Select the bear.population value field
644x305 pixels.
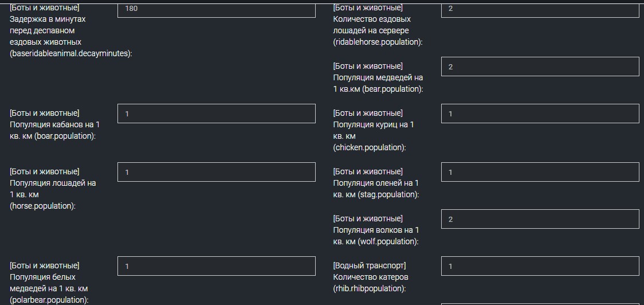tap(540, 67)
